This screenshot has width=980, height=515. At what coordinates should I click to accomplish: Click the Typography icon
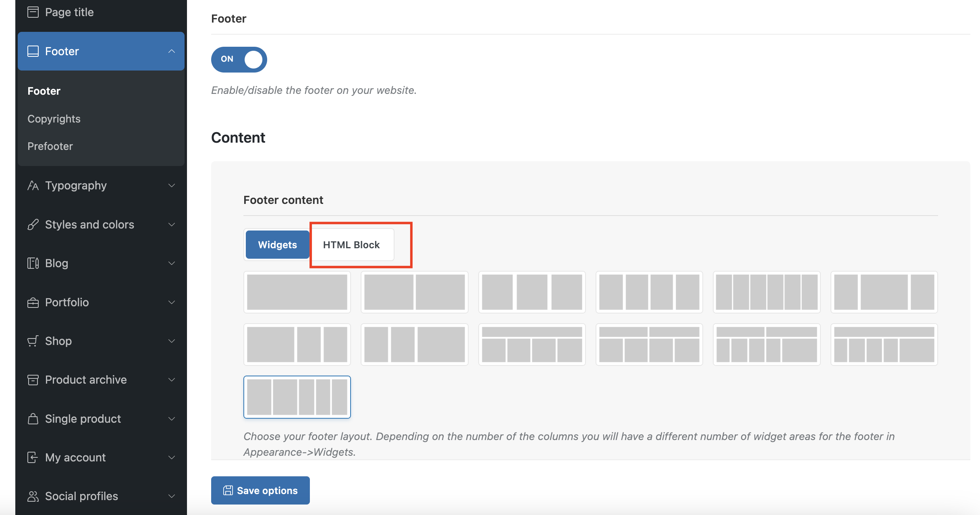click(33, 185)
